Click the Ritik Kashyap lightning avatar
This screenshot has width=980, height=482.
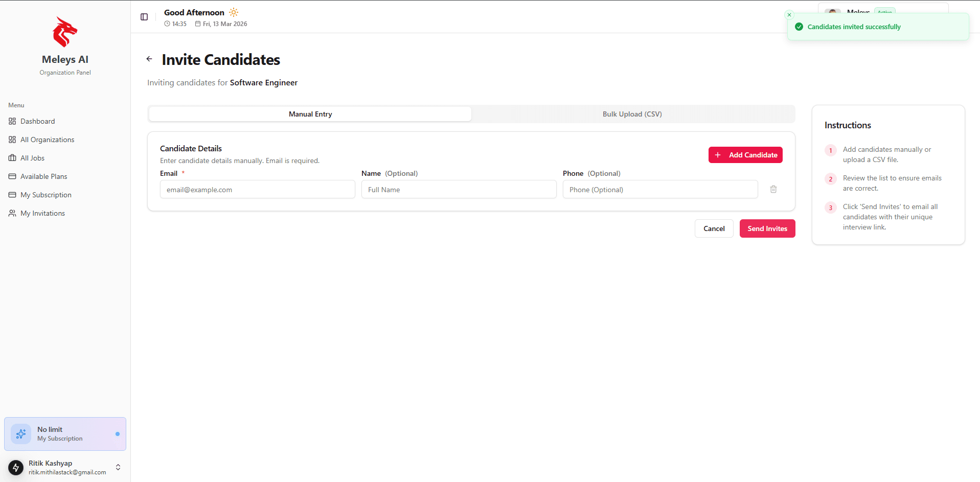click(16, 467)
